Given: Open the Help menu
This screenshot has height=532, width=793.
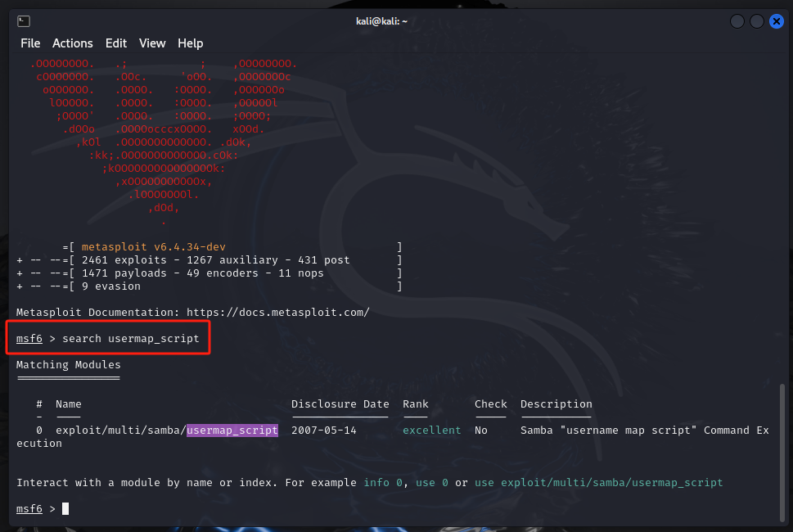Looking at the screenshot, I should pyautogui.click(x=190, y=43).
